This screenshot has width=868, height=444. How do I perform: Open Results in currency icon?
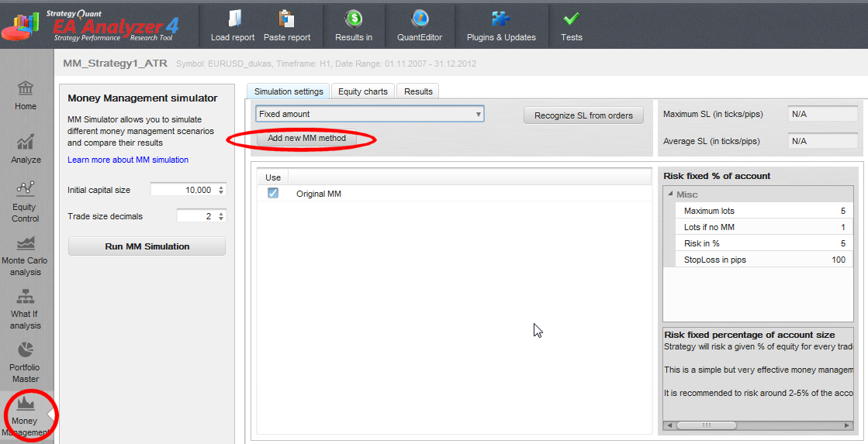(354, 19)
